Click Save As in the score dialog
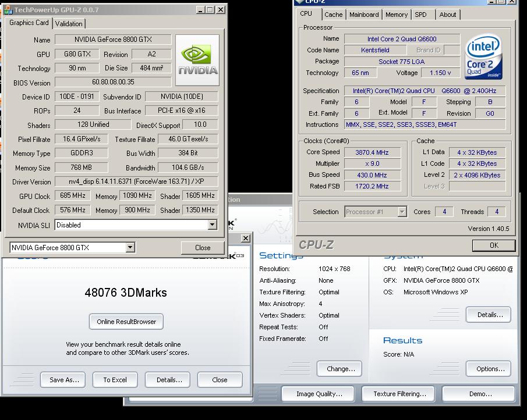This screenshot has width=527, height=420. pyautogui.click(x=63, y=380)
